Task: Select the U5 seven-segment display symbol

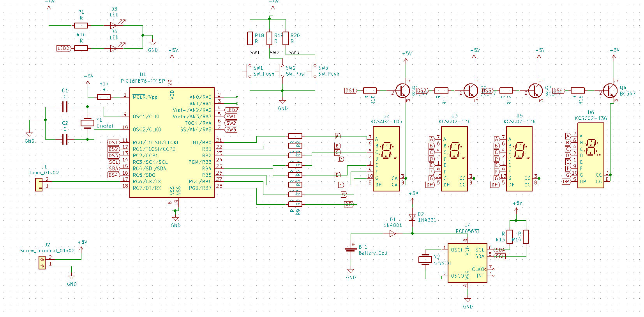Action: 519,158
